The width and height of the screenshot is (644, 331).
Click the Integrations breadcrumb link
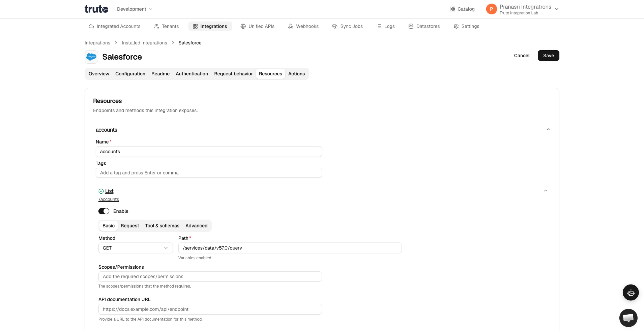[x=97, y=43]
